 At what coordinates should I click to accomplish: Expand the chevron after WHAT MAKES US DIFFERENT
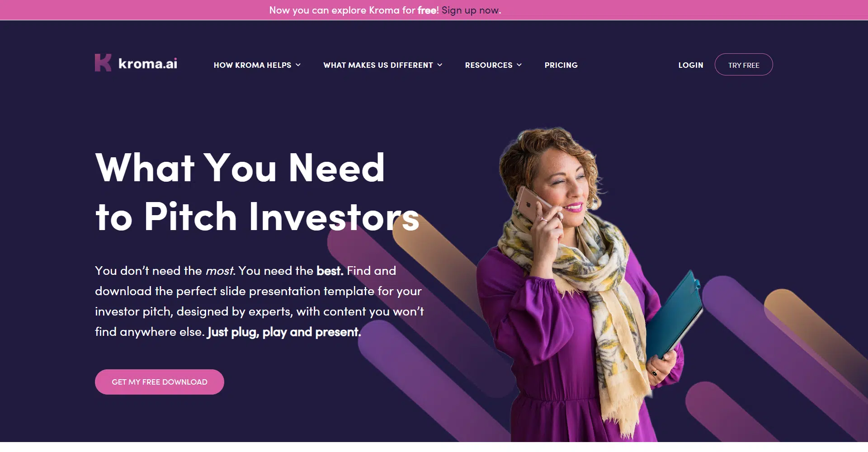439,65
